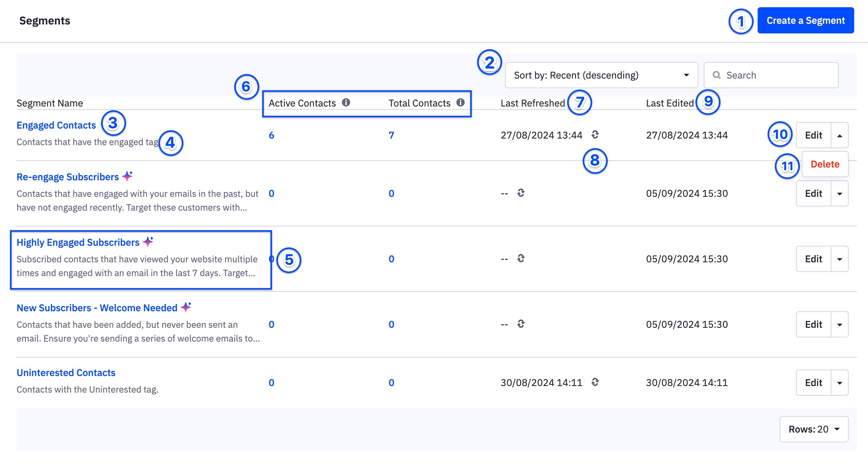The width and height of the screenshot is (868, 466).
Task: Expand Edit options for Uninterested Contacts
Action: point(839,383)
